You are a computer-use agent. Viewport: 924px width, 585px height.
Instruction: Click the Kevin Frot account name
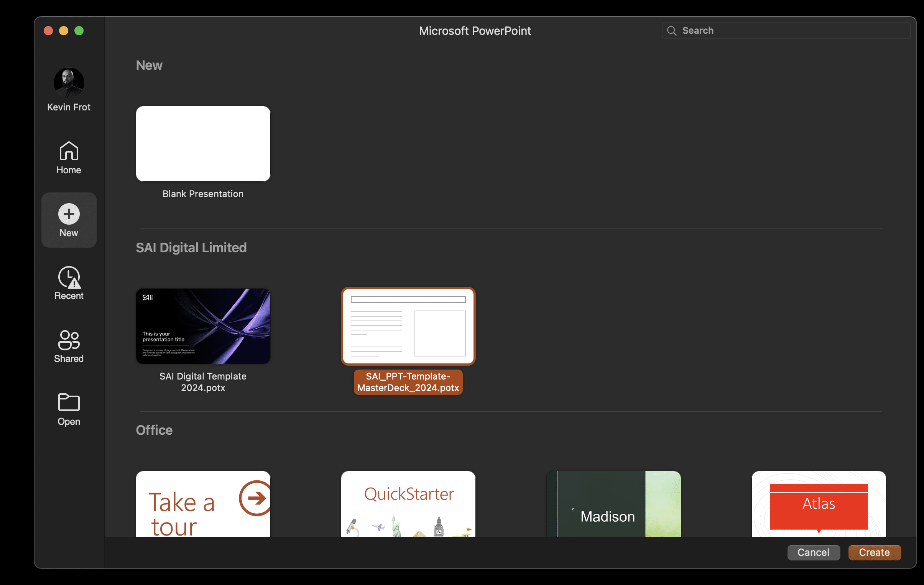point(69,107)
